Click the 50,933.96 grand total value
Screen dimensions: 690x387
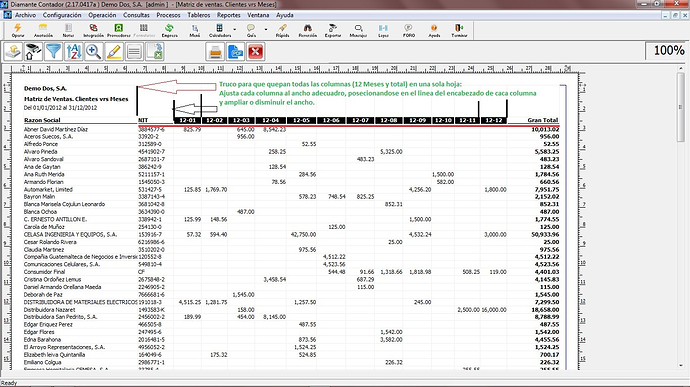click(545, 235)
